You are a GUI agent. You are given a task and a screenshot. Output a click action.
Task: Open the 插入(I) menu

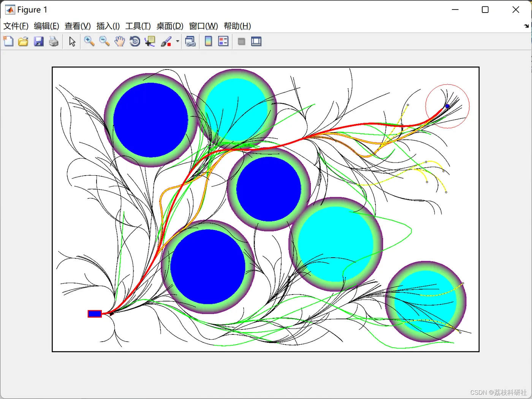pyautogui.click(x=108, y=26)
